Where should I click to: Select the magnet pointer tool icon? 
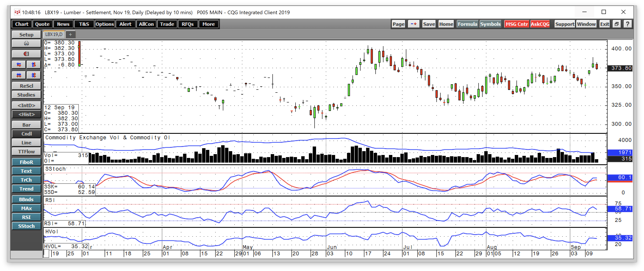click(26, 54)
